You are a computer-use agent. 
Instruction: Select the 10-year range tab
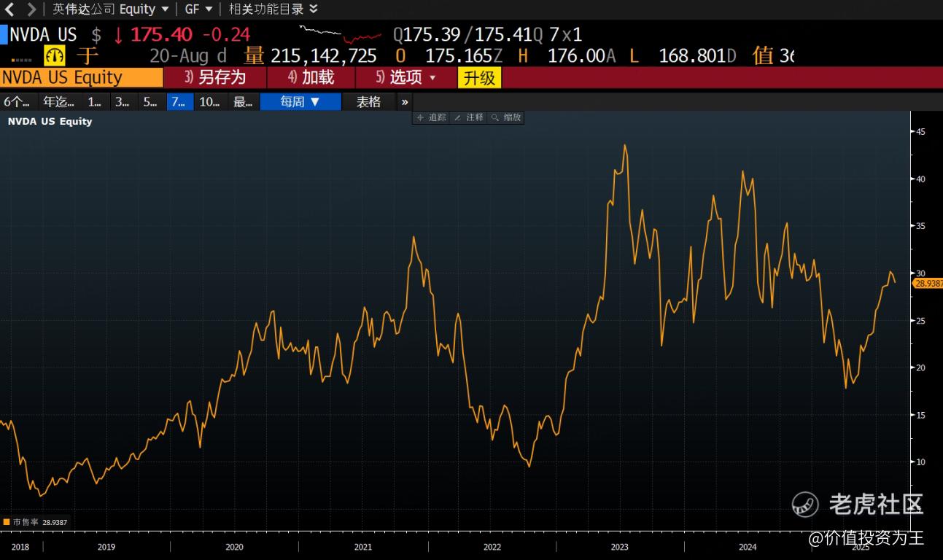tap(210, 102)
